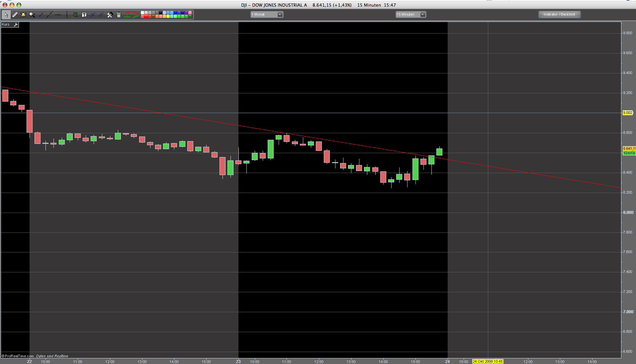
Task: Select the parallel channel line tool
Action: [101, 15]
